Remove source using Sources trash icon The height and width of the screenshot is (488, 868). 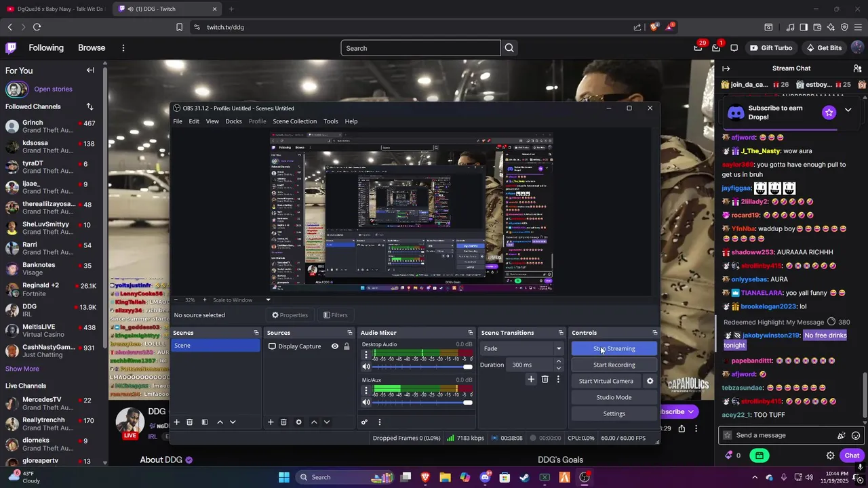point(283,422)
